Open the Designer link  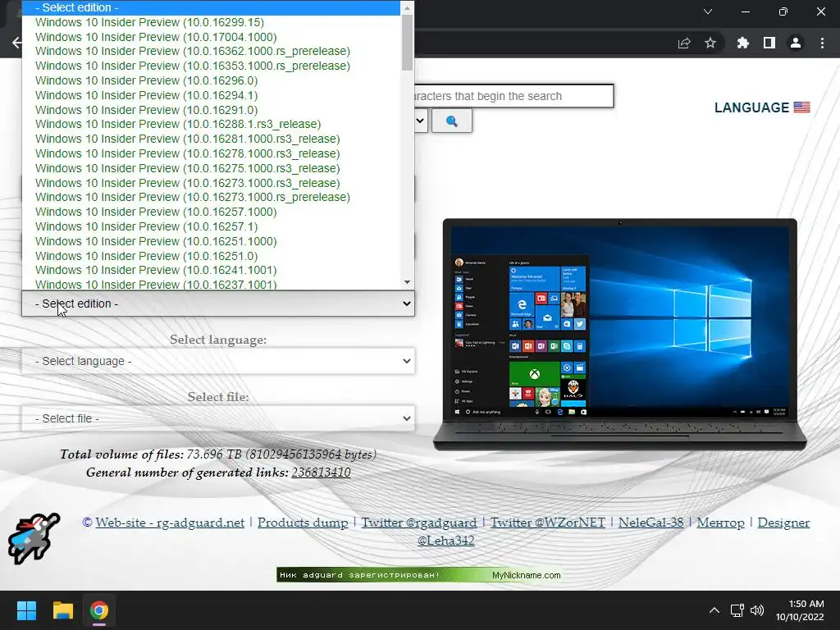tap(783, 523)
